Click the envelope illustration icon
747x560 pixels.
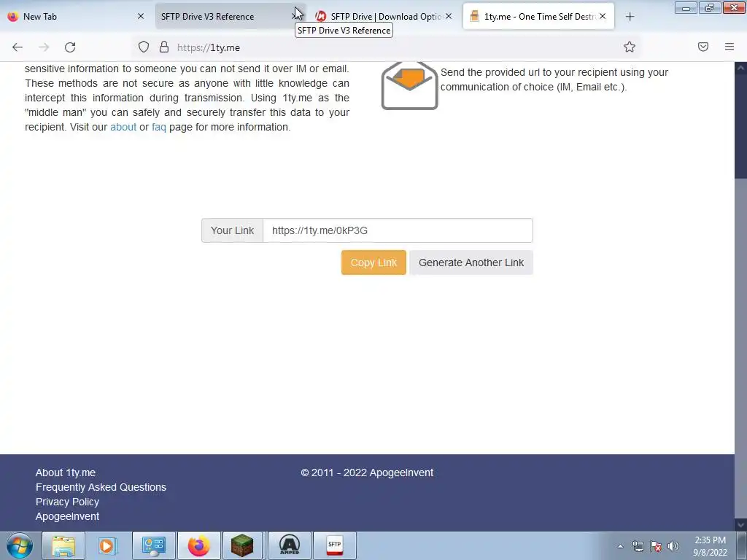click(409, 86)
